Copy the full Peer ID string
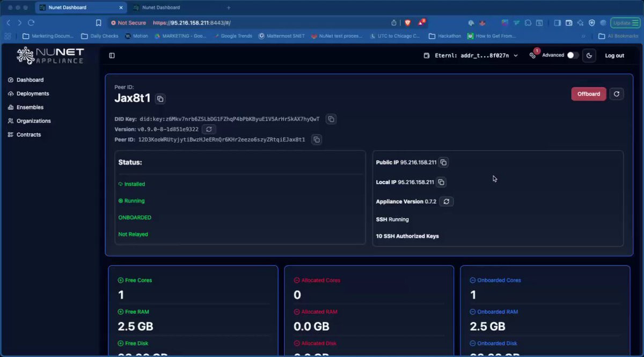The width and height of the screenshot is (644, 357). (x=317, y=139)
